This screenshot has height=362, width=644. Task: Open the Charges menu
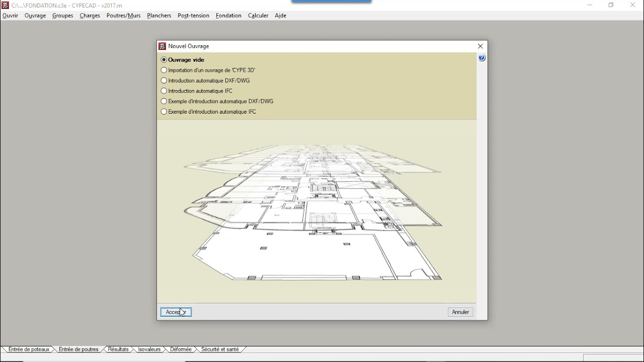pyautogui.click(x=90, y=16)
